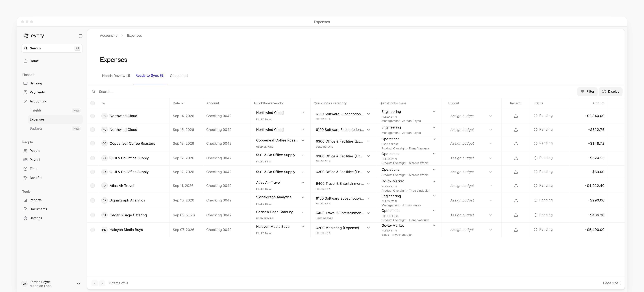Check the Signalgraph Analytics row checkbox
The height and width of the screenshot is (292, 644).
(92, 200)
